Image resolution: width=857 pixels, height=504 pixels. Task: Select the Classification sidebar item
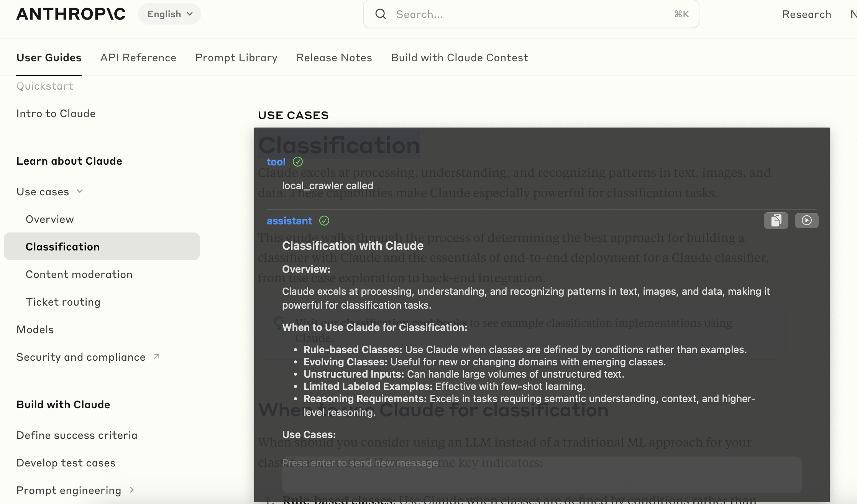(102, 246)
